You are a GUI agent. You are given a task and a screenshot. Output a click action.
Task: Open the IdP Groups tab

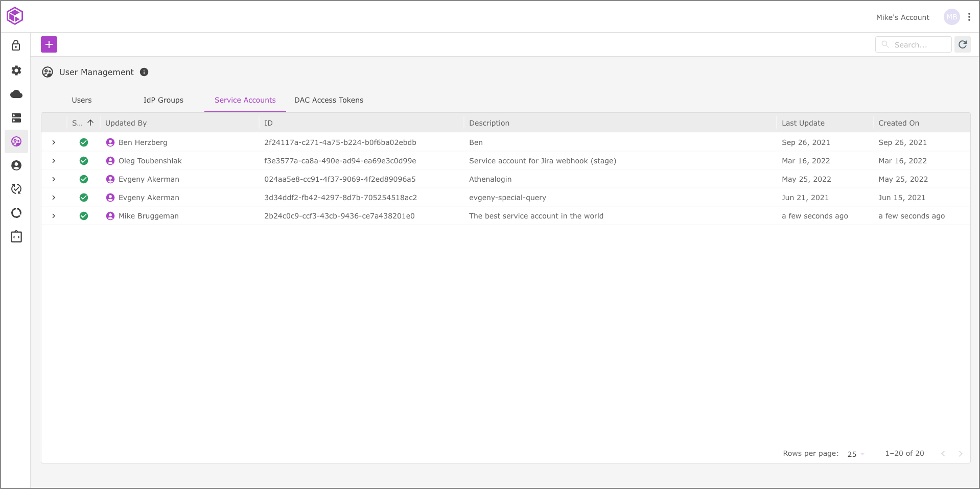(164, 100)
